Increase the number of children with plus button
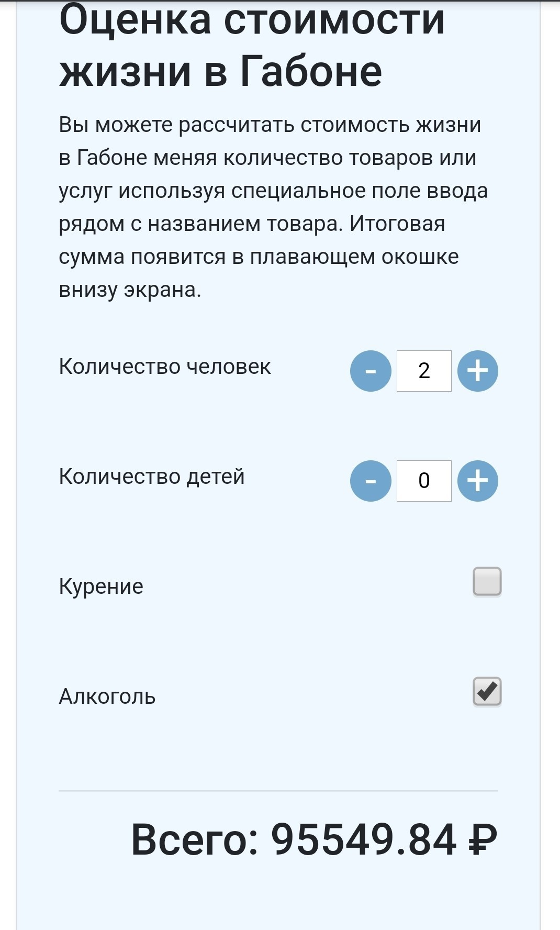The width and height of the screenshot is (560, 930). pos(477,481)
